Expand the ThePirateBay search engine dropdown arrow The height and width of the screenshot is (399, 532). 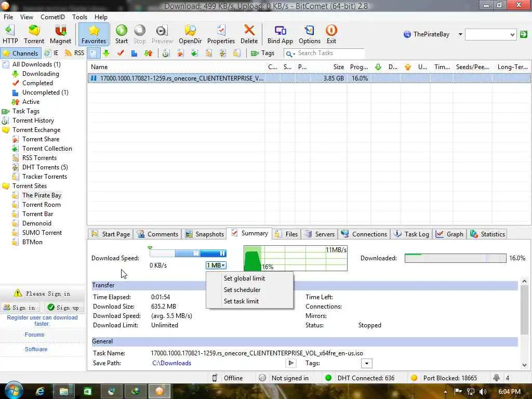pos(460,34)
